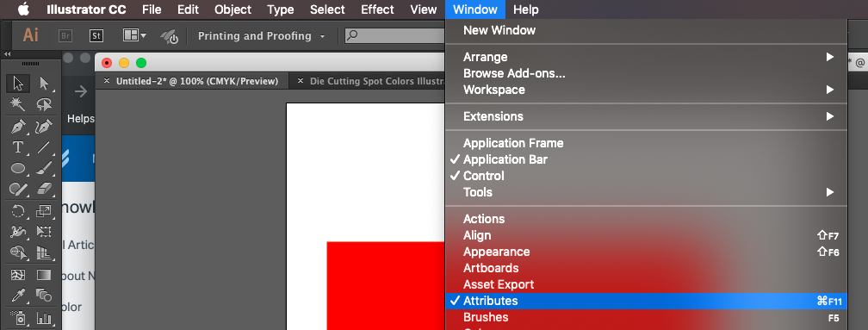Select the Type tool
This screenshot has width=868, height=330.
coord(18,147)
